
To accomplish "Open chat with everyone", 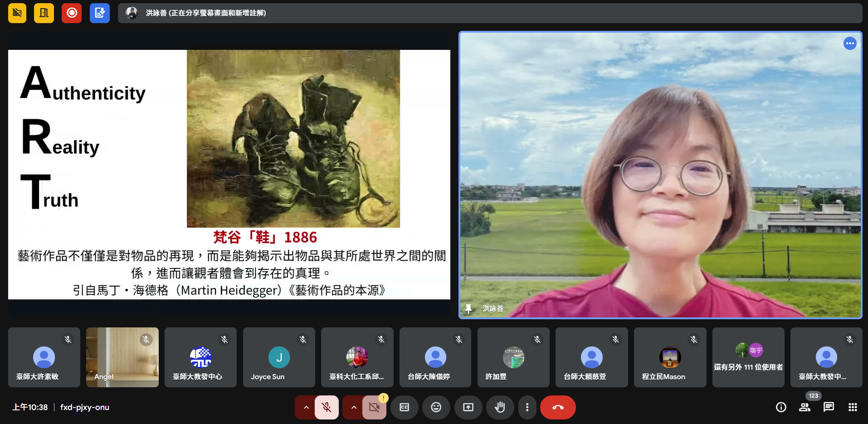I will point(829,407).
